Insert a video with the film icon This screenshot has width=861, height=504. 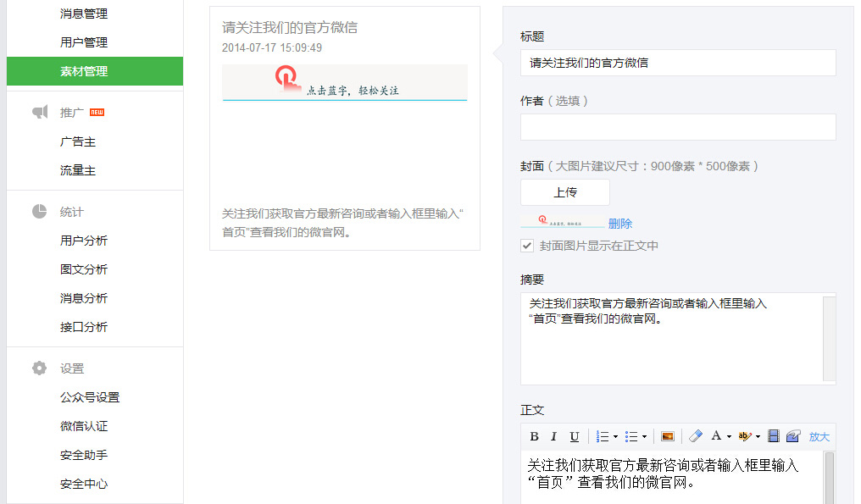coord(773,436)
